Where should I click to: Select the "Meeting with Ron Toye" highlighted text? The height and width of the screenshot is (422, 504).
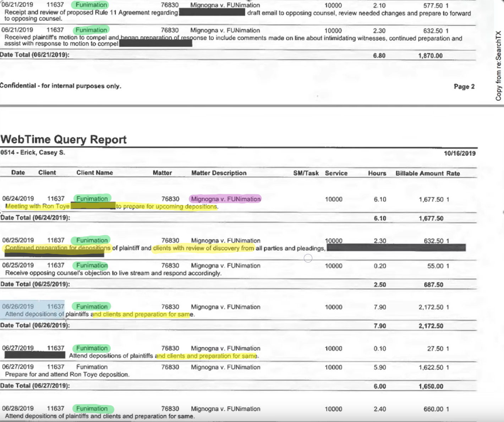38,206
